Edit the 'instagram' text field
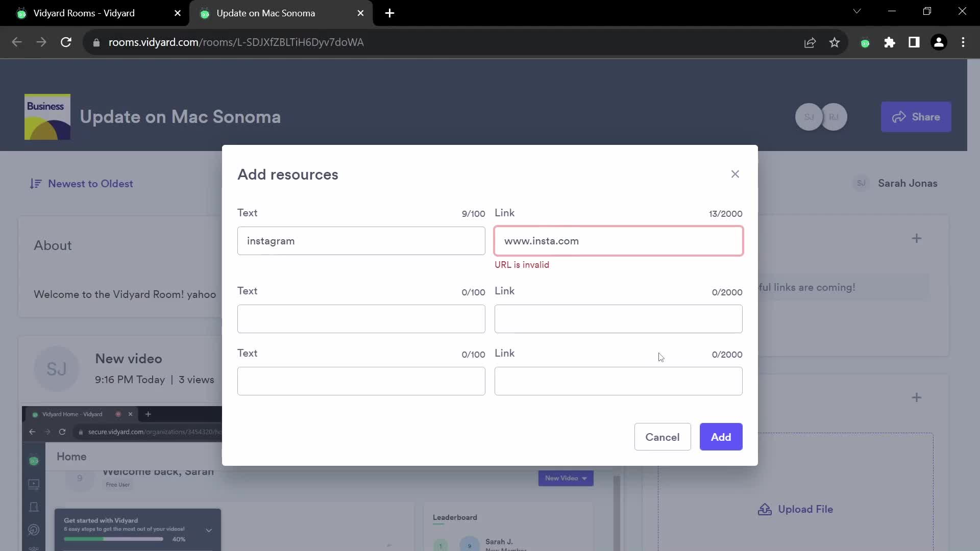The image size is (980, 551). pyautogui.click(x=361, y=241)
